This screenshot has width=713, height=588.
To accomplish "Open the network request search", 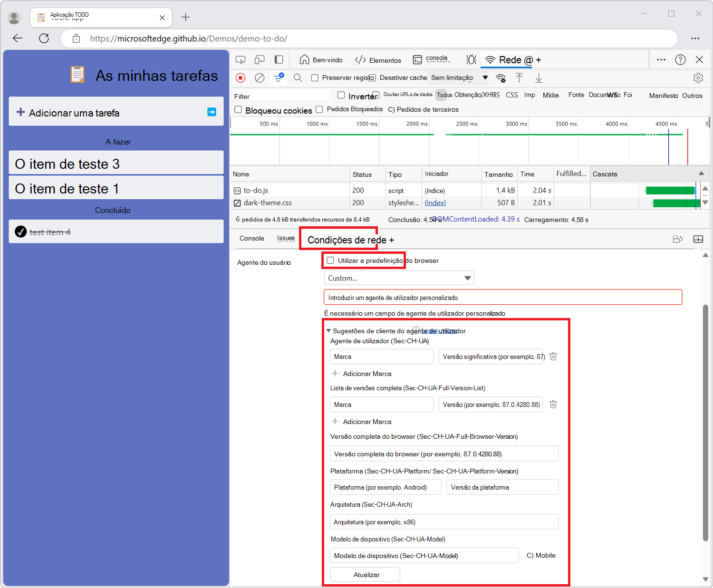I will click(298, 77).
